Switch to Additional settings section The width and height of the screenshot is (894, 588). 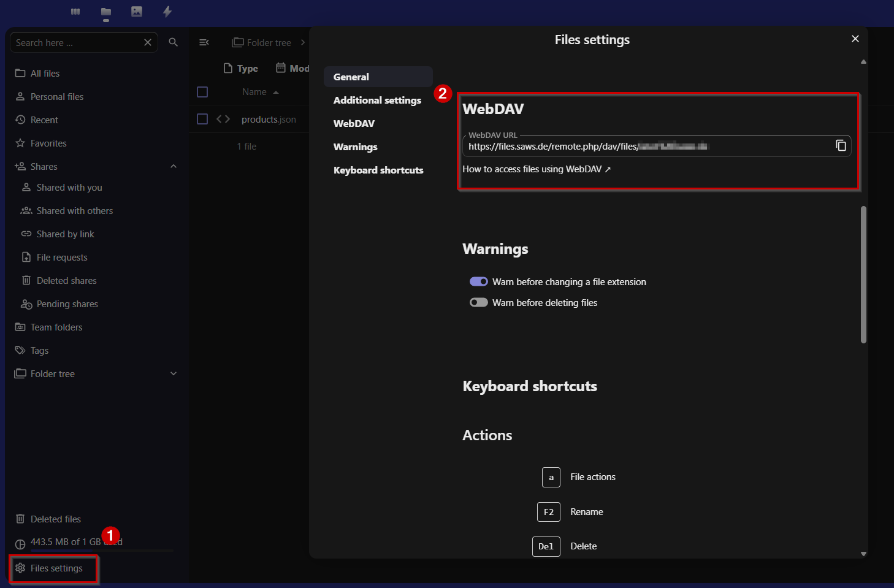click(377, 100)
